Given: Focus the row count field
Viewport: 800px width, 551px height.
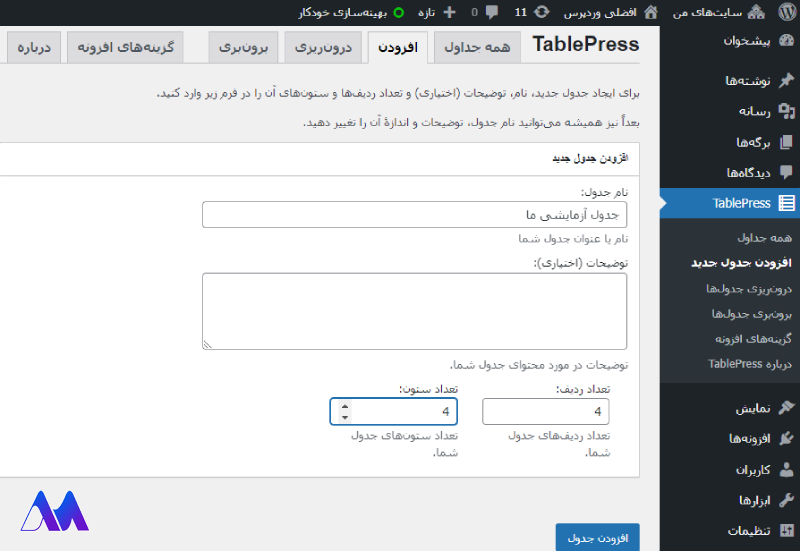Looking at the screenshot, I should pos(546,412).
